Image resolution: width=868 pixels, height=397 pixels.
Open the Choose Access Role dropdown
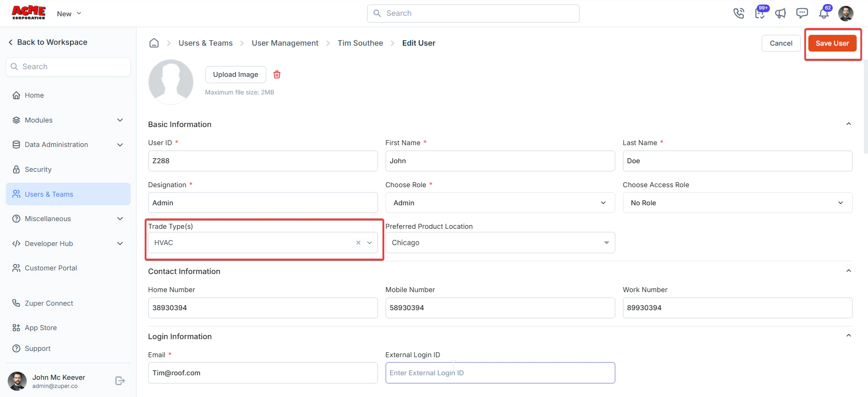point(737,203)
